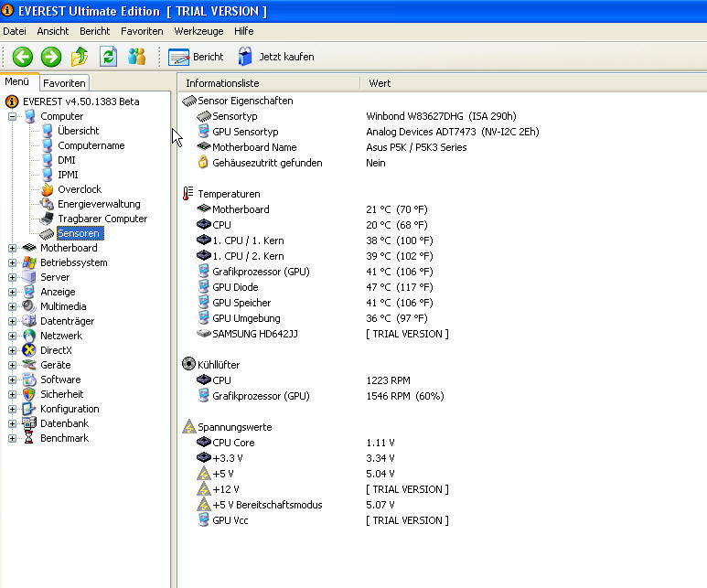This screenshot has width=707, height=588.
Task: Select Tragbarer Computer in the tree
Action: click(x=102, y=219)
